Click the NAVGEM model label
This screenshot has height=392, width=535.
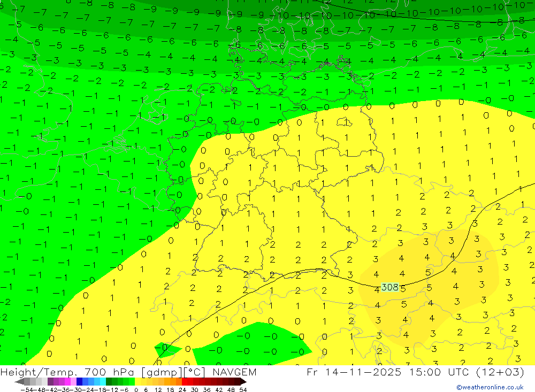234,372
